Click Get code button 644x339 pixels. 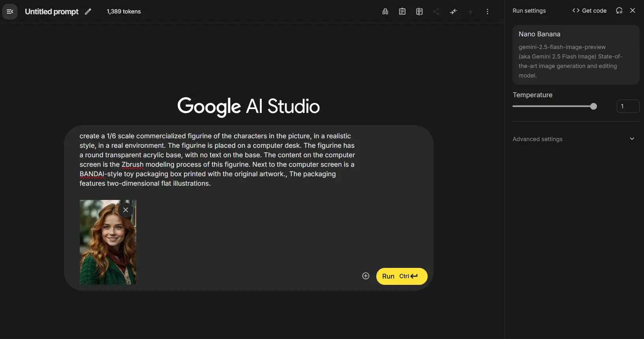coord(589,11)
